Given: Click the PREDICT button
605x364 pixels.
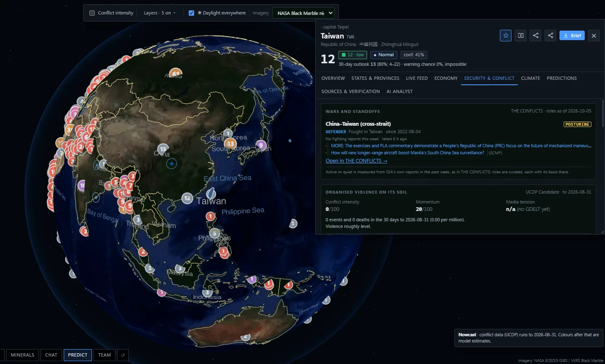Looking at the screenshot, I should pos(78,355).
